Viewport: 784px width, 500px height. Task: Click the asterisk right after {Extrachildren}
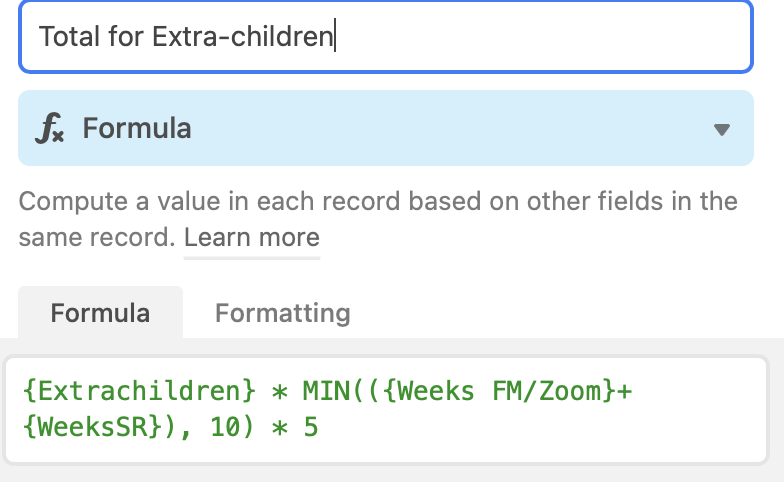click(280, 392)
